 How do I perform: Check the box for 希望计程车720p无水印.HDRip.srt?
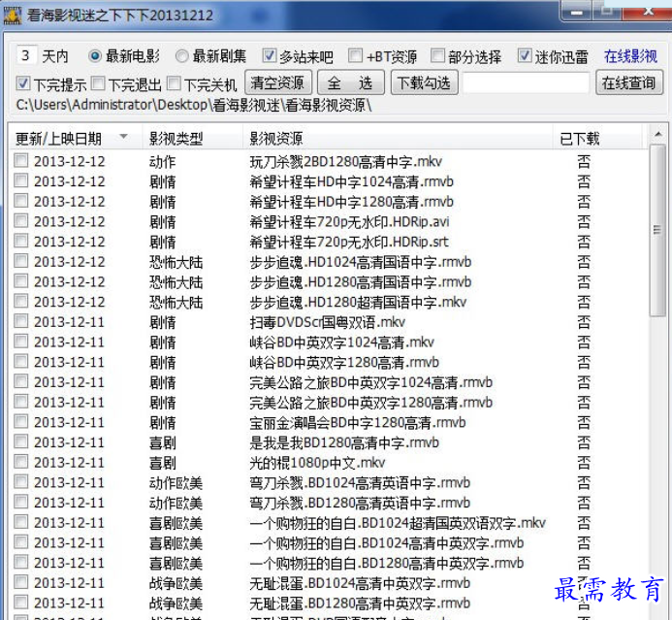click(x=20, y=241)
